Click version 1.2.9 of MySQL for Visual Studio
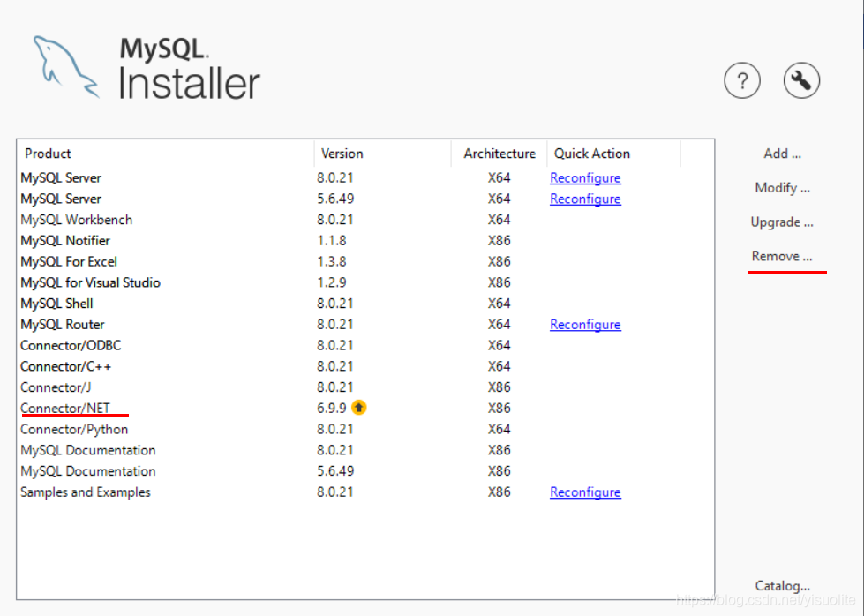 [x=331, y=282]
